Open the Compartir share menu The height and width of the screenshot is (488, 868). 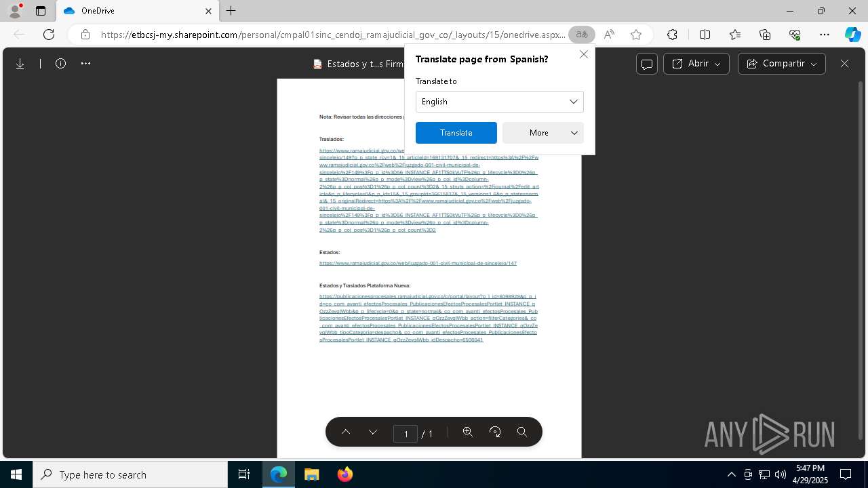click(x=782, y=64)
